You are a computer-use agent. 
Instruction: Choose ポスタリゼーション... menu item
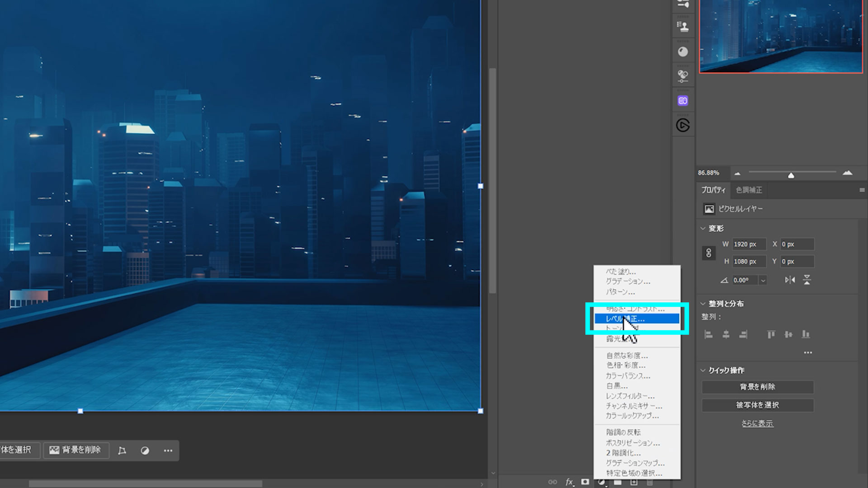tap(637, 443)
